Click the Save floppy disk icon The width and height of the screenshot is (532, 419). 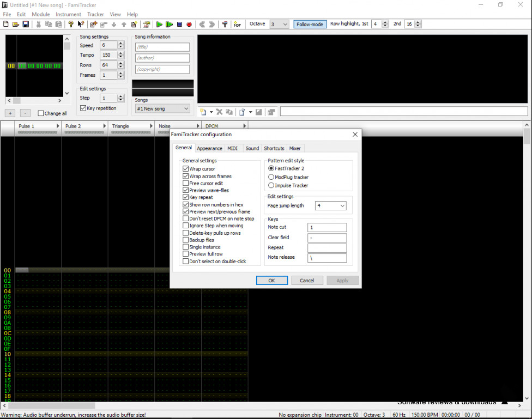pyautogui.click(x=26, y=24)
